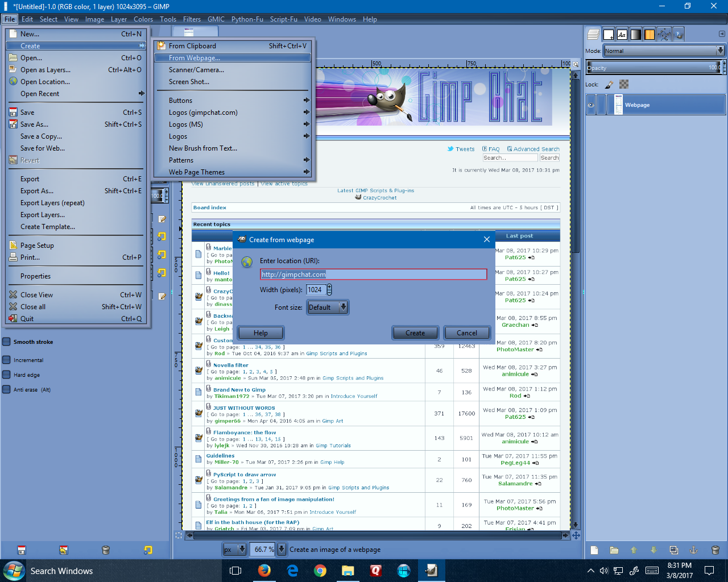Screen dimensions: 728x582
Task: Click Export As... in File menu
Action: tap(76, 191)
